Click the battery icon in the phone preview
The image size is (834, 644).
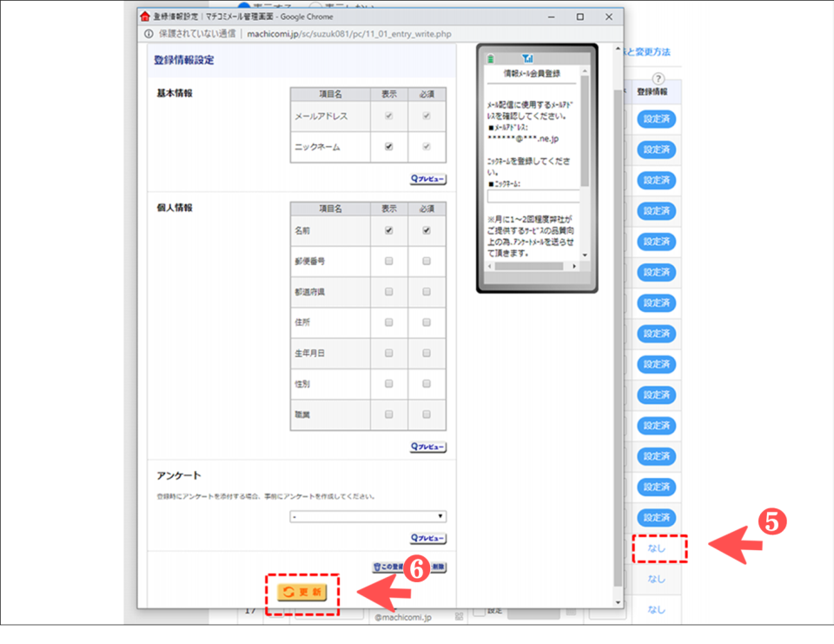point(489,58)
